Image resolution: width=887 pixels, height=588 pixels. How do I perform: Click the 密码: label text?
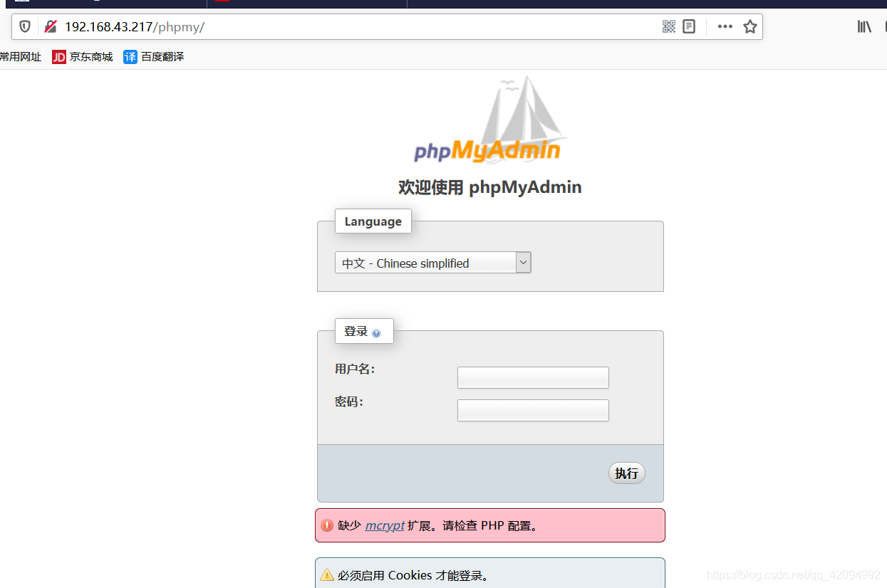[x=349, y=401]
